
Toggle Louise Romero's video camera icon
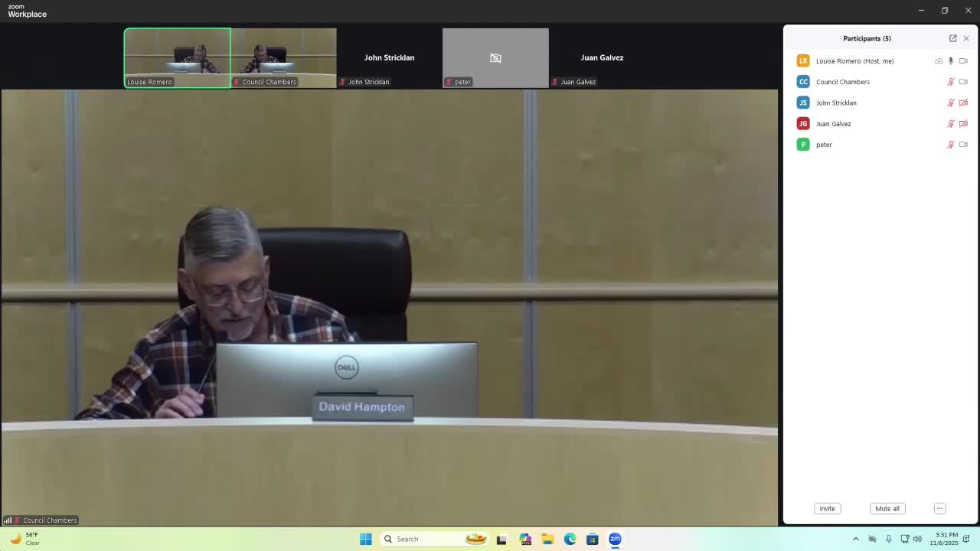tap(963, 61)
